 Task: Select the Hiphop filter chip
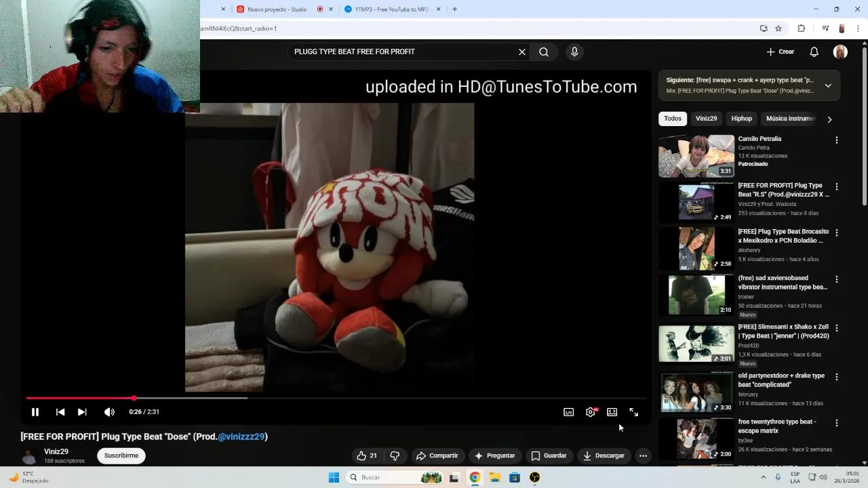click(741, 119)
